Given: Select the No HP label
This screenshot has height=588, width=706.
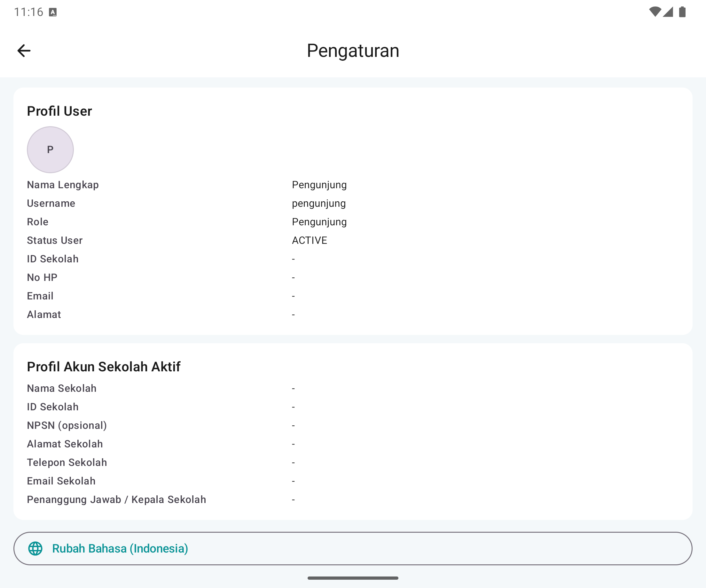Looking at the screenshot, I should pyautogui.click(x=42, y=277).
